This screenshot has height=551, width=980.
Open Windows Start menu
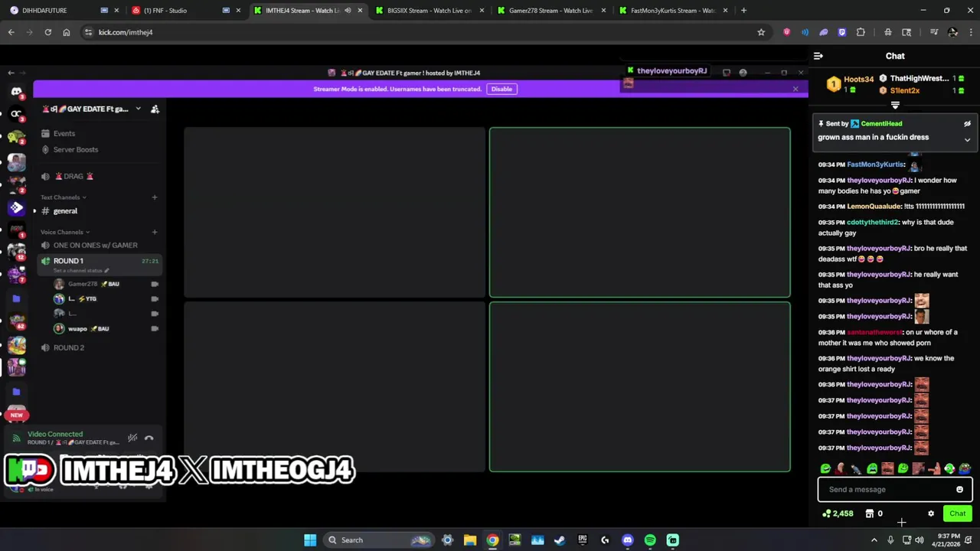tap(310, 540)
